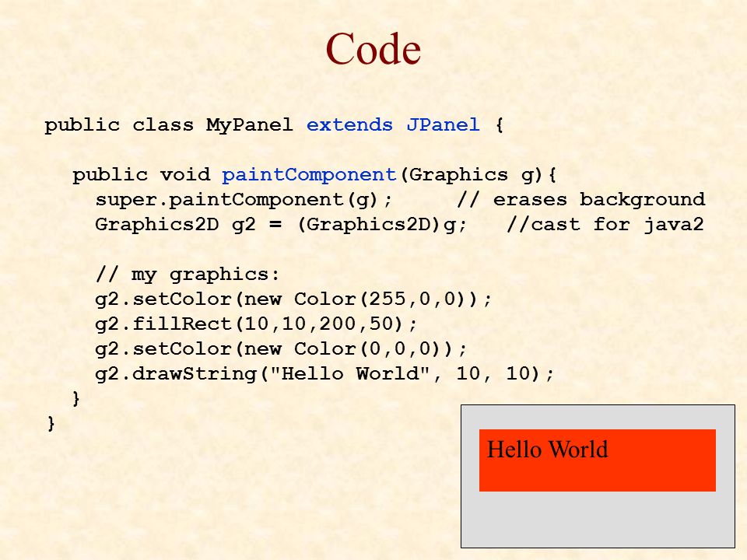Click the "g2.setColor(new Color(0,0,0));" line
Image resolution: width=747 pixels, height=560 pixels.
coord(281,348)
